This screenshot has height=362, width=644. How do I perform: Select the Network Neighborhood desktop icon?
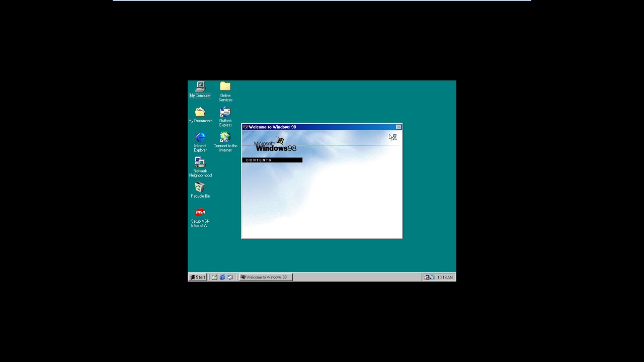point(200,167)
